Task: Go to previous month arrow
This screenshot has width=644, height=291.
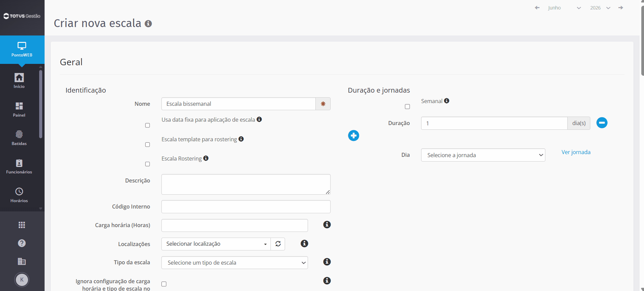Action: point(537,8)
